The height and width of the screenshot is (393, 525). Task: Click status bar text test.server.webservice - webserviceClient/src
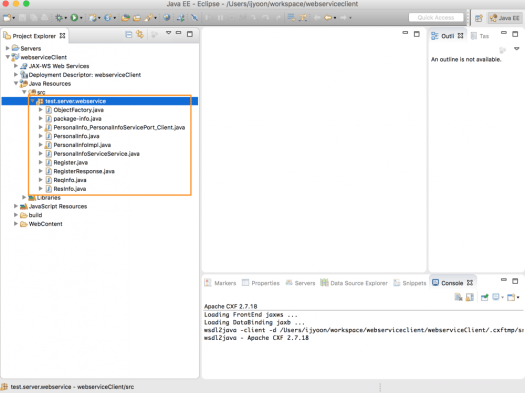click(72, 387)
